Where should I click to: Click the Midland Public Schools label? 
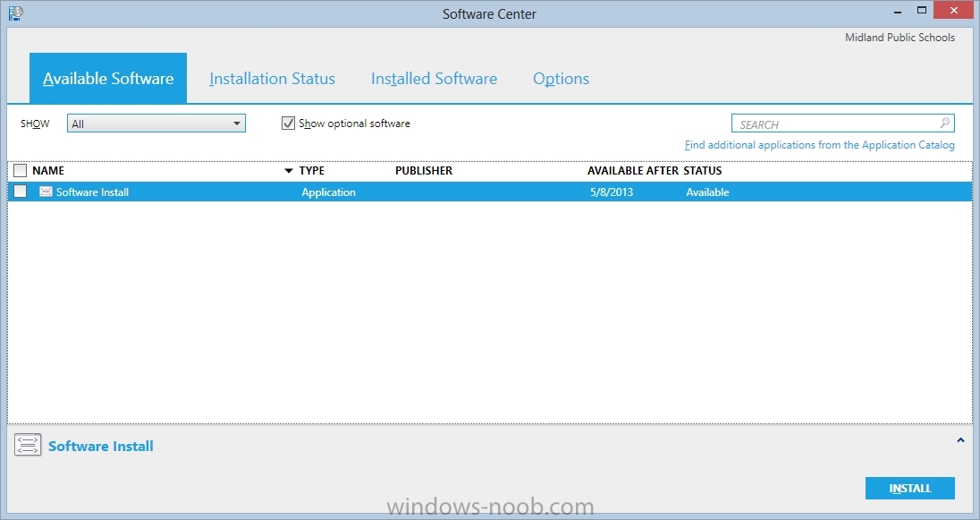[x=900, y=38]
